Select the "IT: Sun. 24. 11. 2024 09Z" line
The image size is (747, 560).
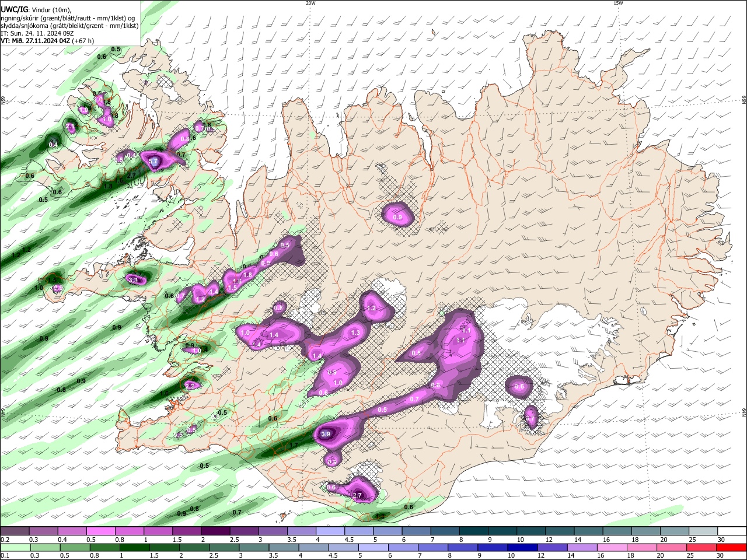click(37, 33)
